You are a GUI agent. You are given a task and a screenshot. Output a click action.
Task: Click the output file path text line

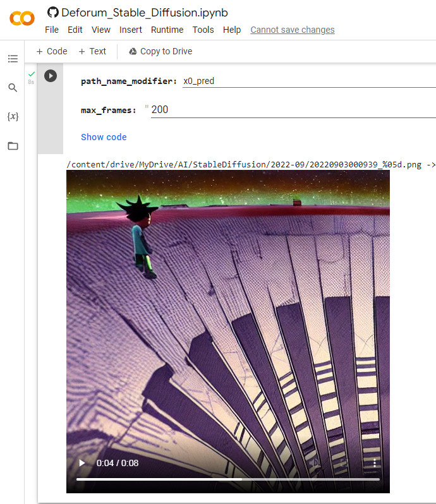click(x=251, y=165)
